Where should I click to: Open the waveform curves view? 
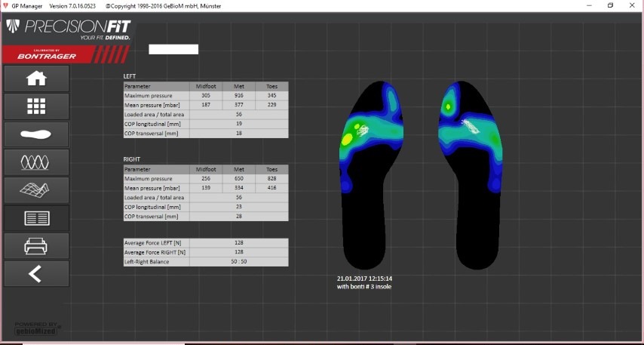tap(36, 162)
